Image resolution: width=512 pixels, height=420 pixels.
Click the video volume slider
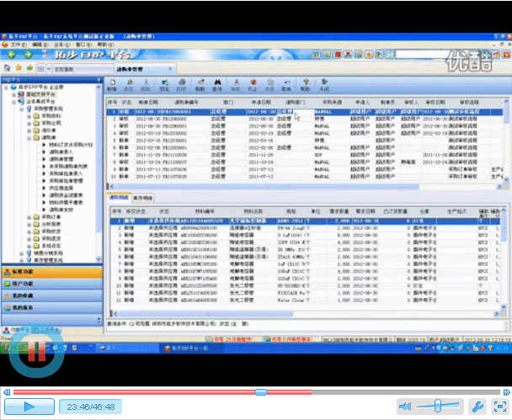coord(438,406)
